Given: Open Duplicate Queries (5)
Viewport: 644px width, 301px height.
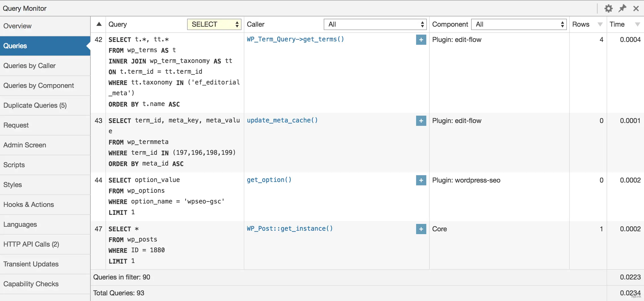Looking at the screenshot, I should pos(35,105).
